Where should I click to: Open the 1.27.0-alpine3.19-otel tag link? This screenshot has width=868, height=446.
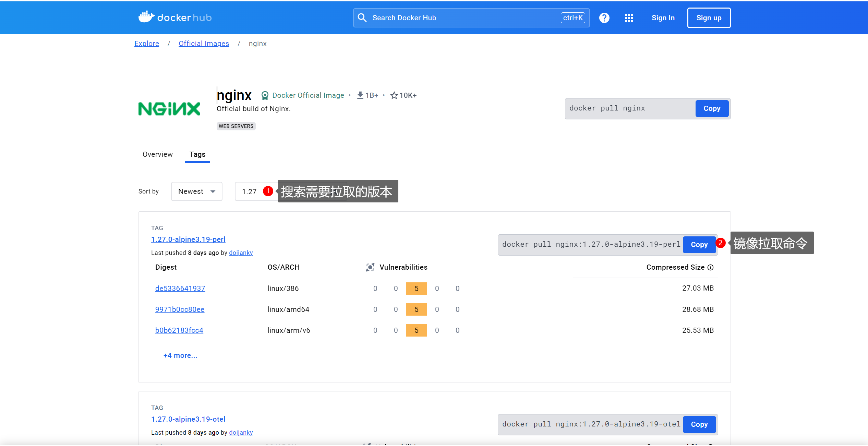[x=188, y=419]
